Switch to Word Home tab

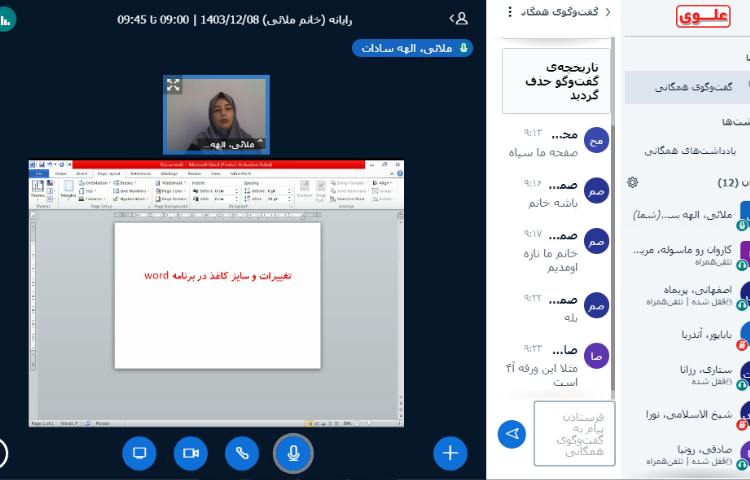point(60,174)
